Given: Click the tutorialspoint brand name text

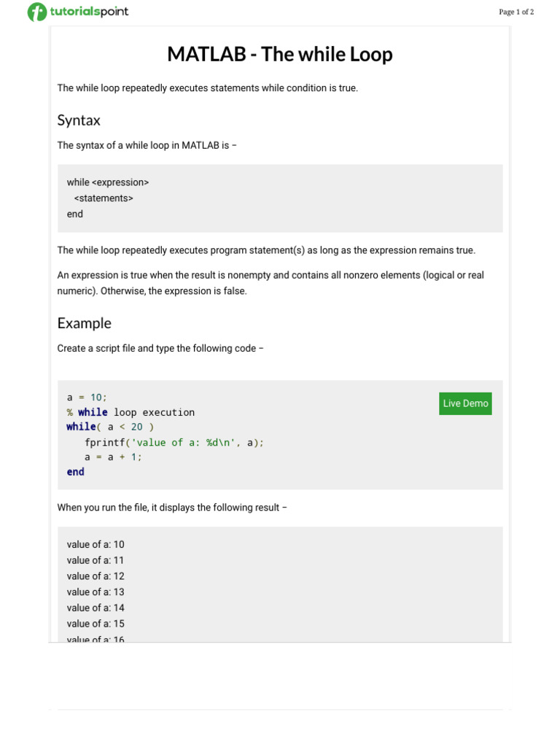Looking at the screenshot, I should pyautogui.click(x=89, y=12).
